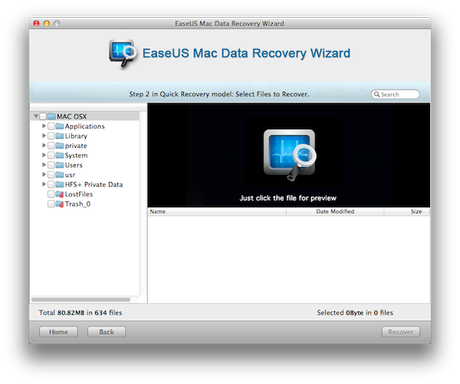Screen dimensions: 460x384
Task: Select the Applications tree item label
Action: (x=85, y=126)
